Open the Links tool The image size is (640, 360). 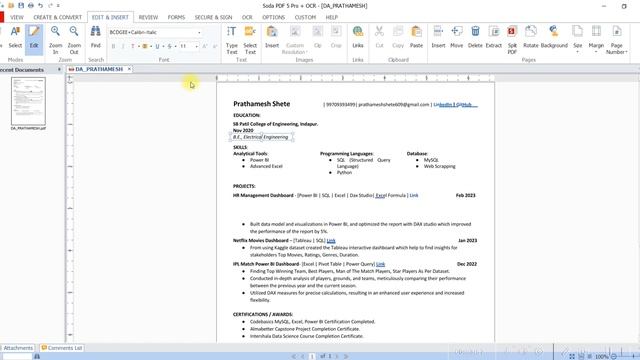click(x=358, y=37)
